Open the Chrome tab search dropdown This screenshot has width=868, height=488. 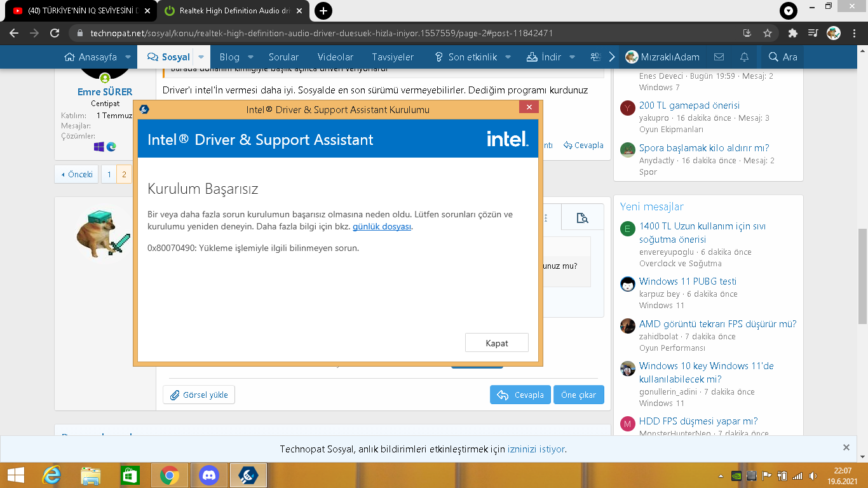pyautogui.click(x=789, y=11)
